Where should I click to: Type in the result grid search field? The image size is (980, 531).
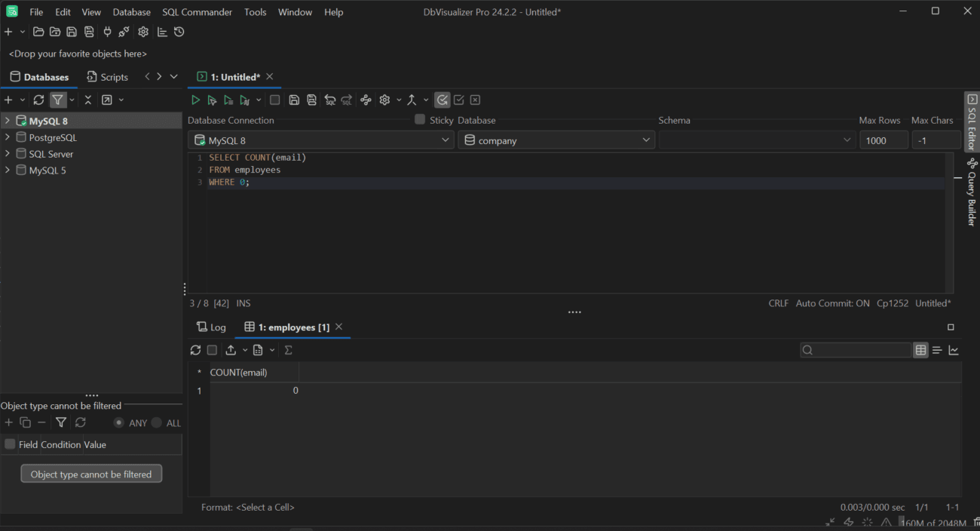tap(856, 349)
